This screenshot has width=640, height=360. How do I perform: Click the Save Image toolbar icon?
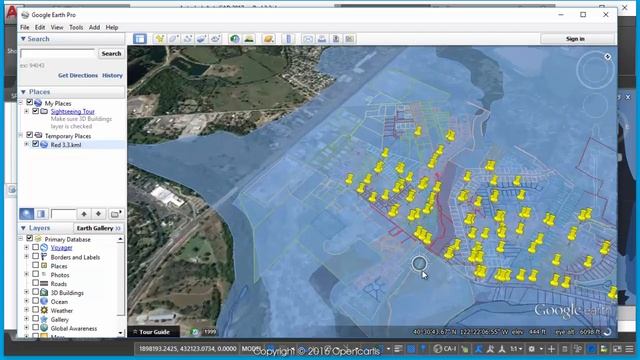click(x=336, y=39)
